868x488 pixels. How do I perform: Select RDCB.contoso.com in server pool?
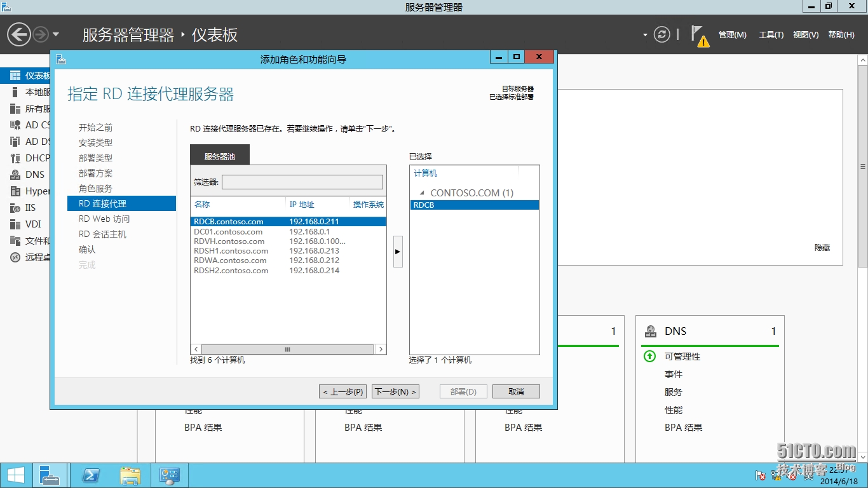(288, 222)
